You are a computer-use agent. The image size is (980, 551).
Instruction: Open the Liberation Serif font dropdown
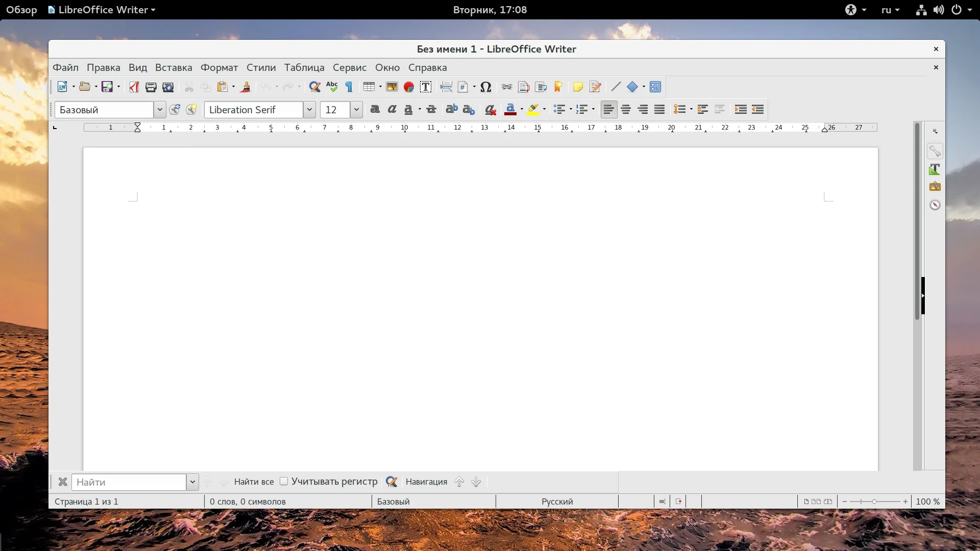click(x=309, y=110)
